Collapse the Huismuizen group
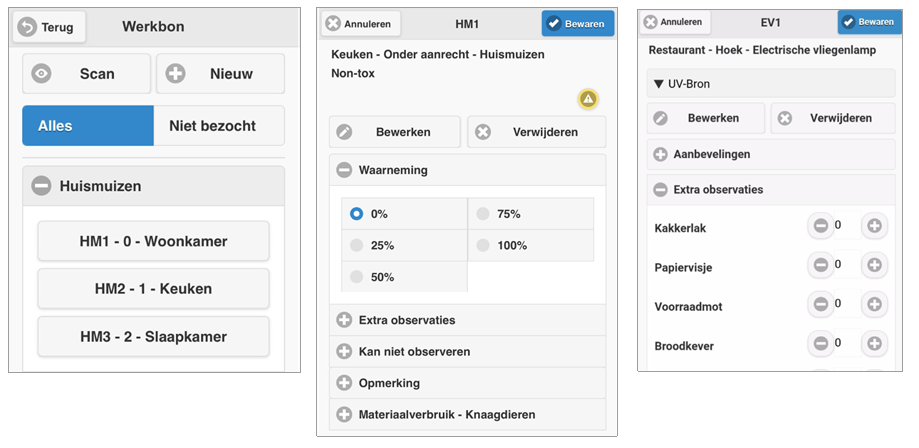This screenshot has height=448, width=919. coord(41,186)
